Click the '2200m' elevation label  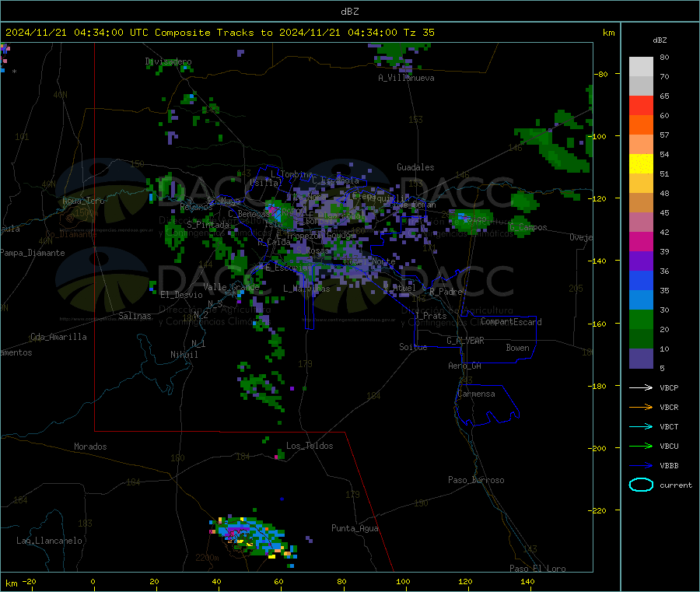pyautogui.click(x=207, y=558)
